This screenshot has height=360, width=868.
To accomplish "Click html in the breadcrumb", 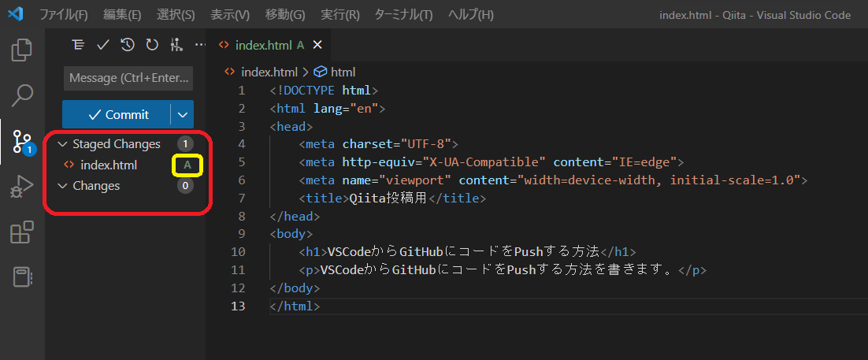I will (343, 72).
